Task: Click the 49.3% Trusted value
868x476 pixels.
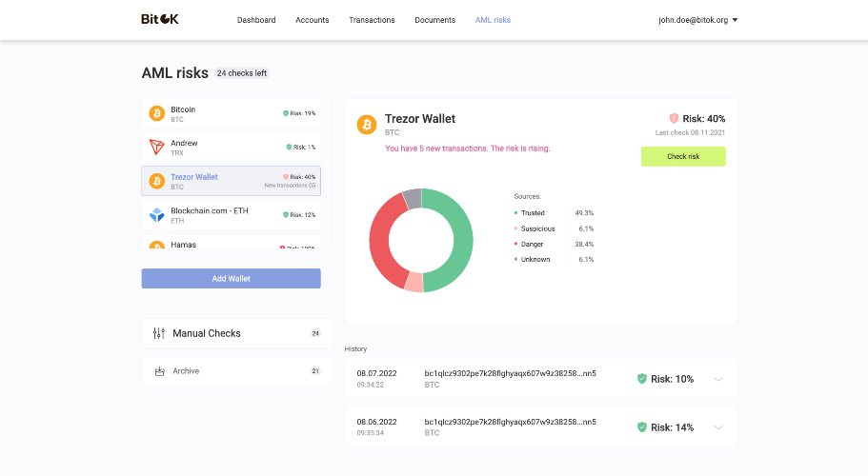Action: pos(584,213)
